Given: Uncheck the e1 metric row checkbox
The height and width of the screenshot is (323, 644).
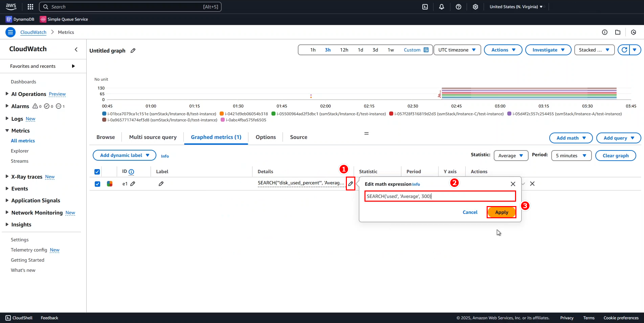Looking at the screenshot, I should click(x=97, y=184).
